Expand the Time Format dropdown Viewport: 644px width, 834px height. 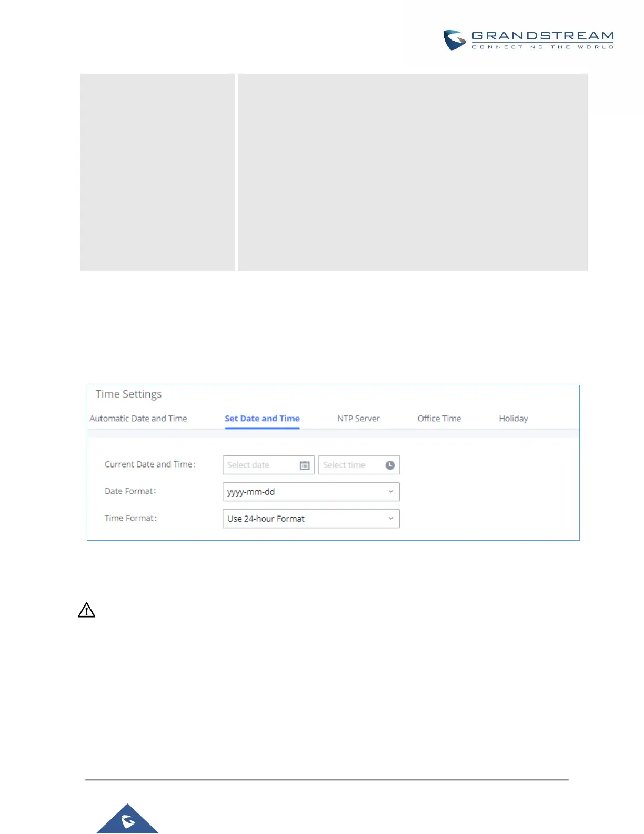(311, 519)
